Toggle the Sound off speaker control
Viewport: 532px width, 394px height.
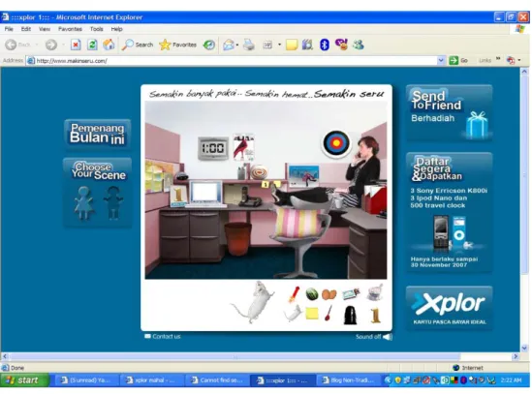373,337
